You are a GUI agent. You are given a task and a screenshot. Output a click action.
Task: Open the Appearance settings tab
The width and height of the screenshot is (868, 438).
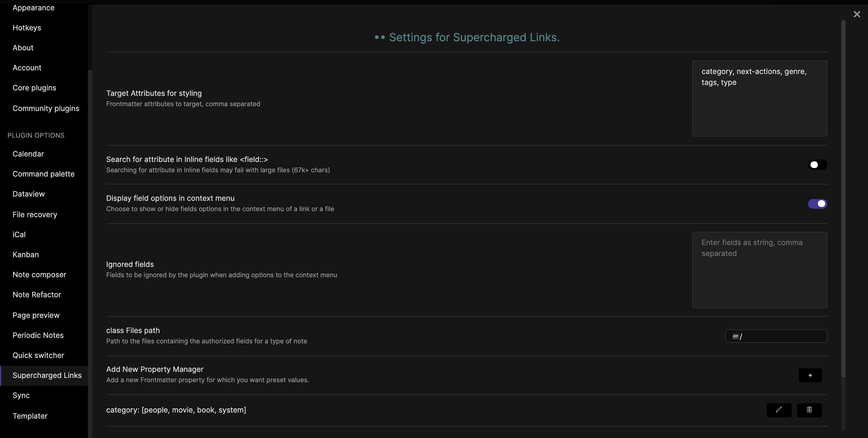[x=33, y=7]
